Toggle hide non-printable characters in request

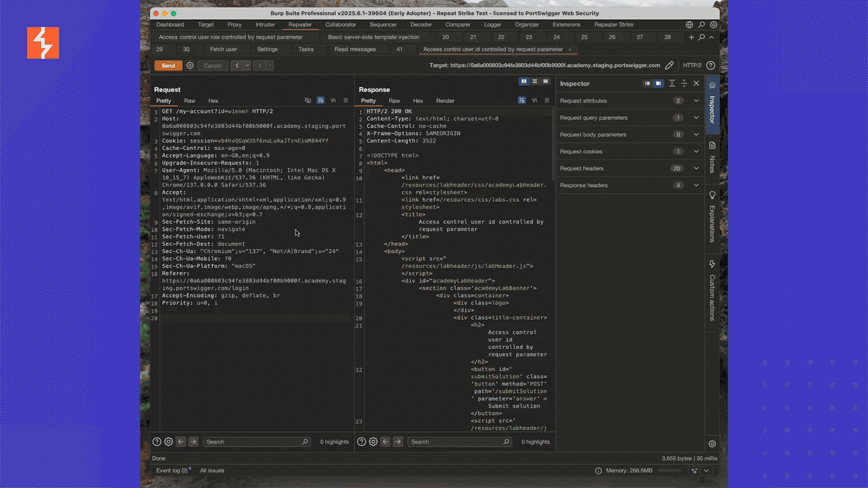[308, 101]
